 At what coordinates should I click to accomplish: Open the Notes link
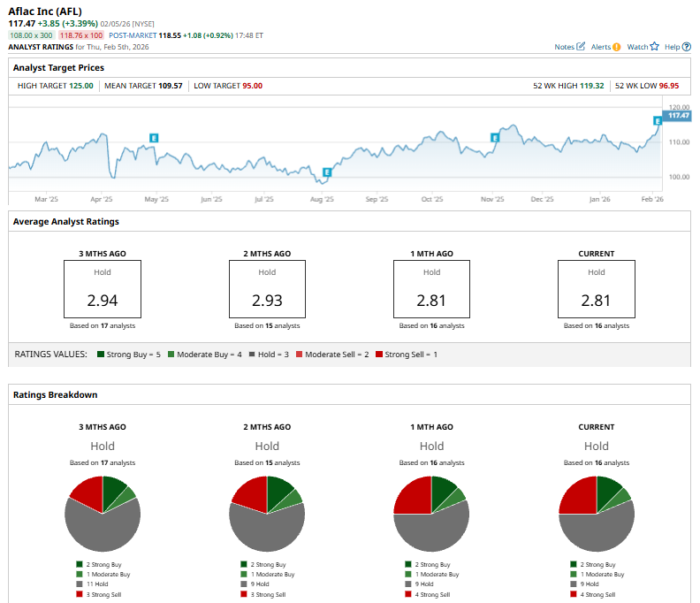(564, 47)
